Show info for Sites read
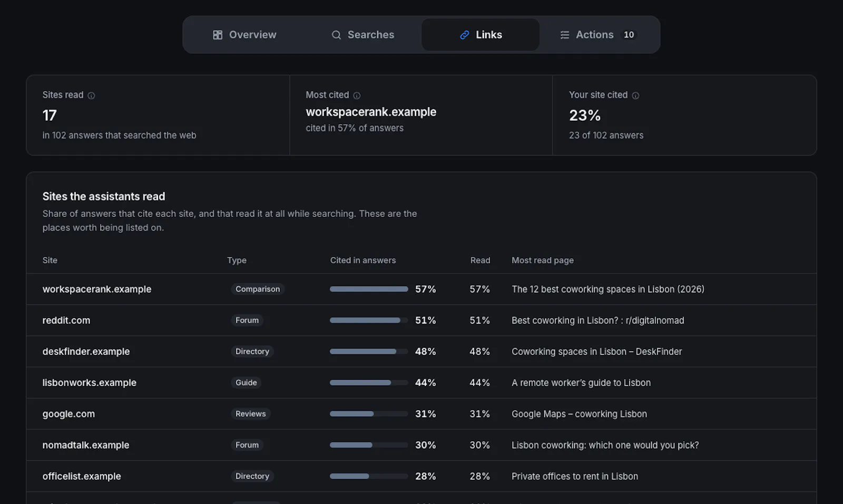Screen dimensions: 843x504 click(x=91, y=95)
